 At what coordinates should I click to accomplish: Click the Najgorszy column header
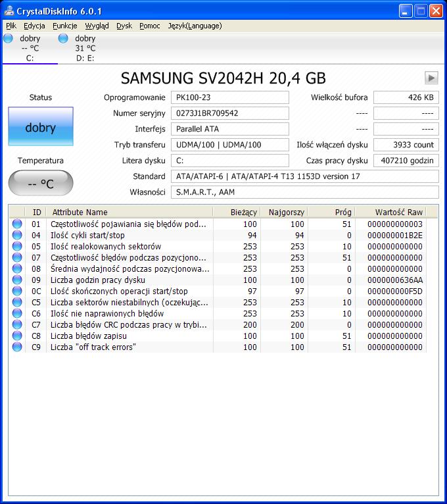click(284, 212)
